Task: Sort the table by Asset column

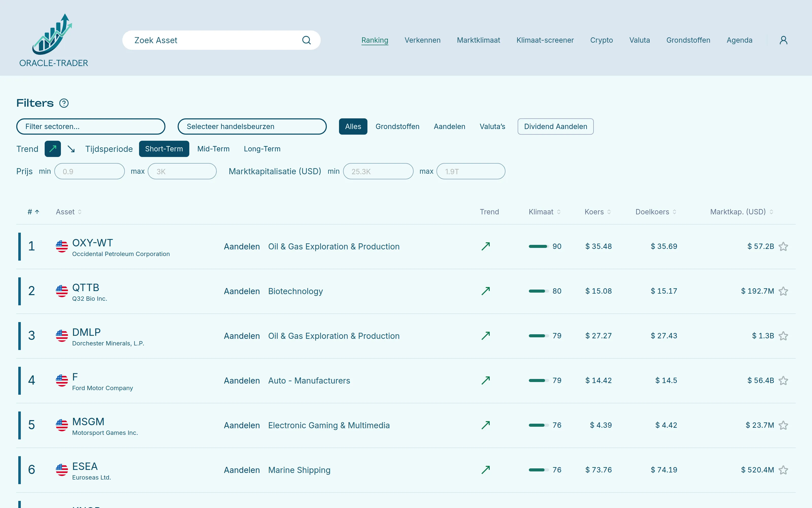Action: (69, 212)
